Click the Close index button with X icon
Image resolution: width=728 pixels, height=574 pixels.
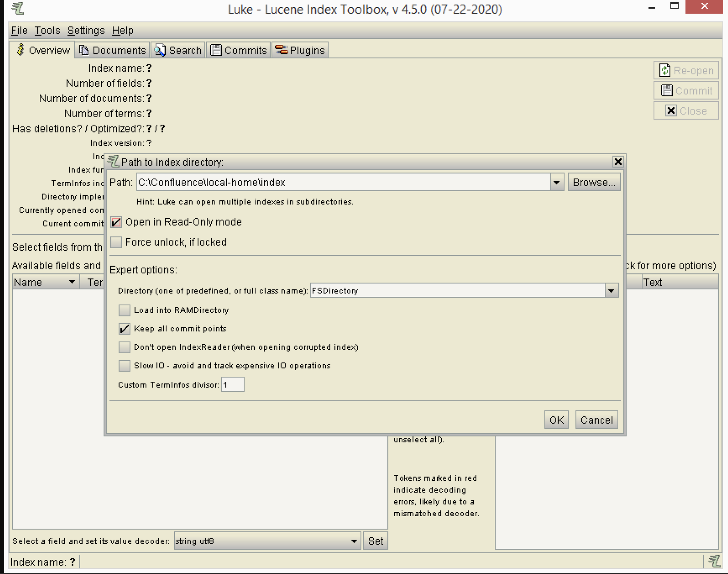686,111
